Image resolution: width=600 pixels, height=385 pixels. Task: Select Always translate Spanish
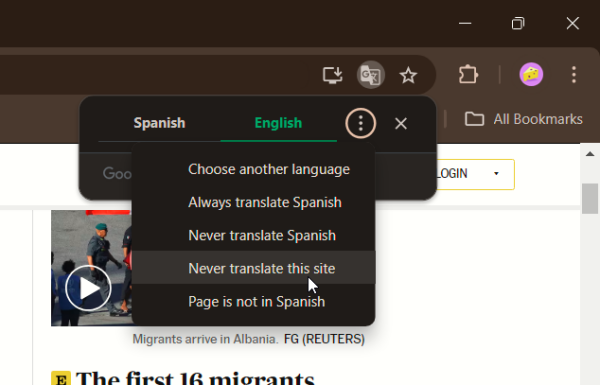click(x=254, y=202)
